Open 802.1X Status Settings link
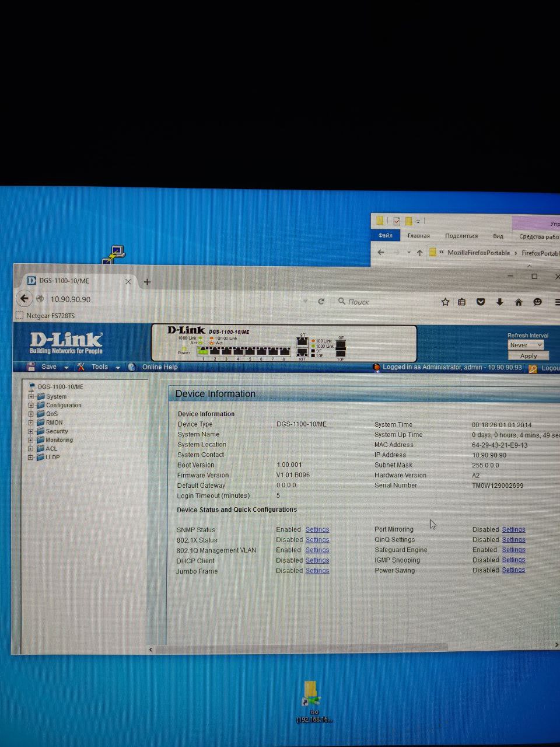Viewport: 560px width, 747px height. [317, 540]
